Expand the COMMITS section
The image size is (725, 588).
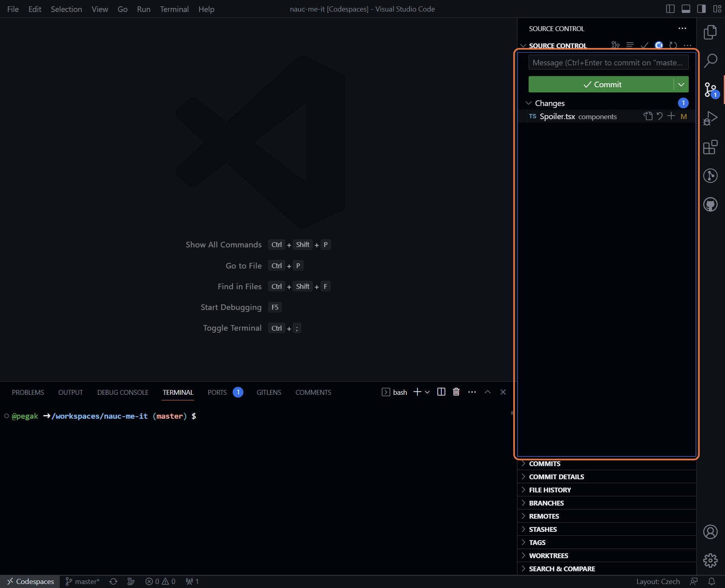coord(607,464)
